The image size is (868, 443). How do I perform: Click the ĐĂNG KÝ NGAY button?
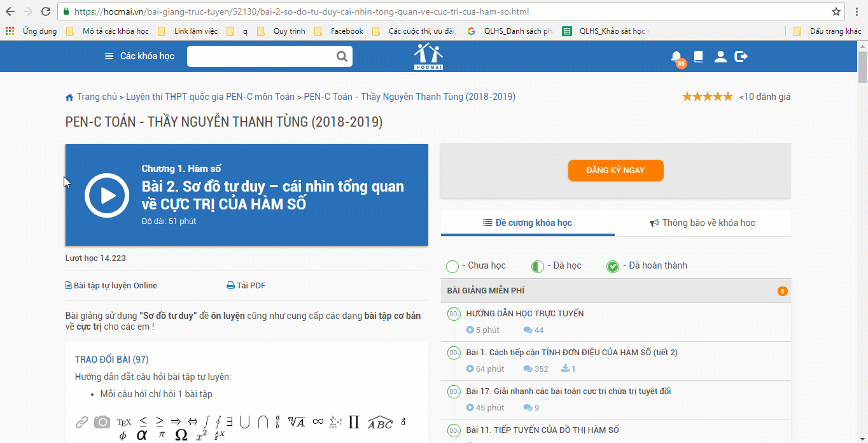click(615, 171)
